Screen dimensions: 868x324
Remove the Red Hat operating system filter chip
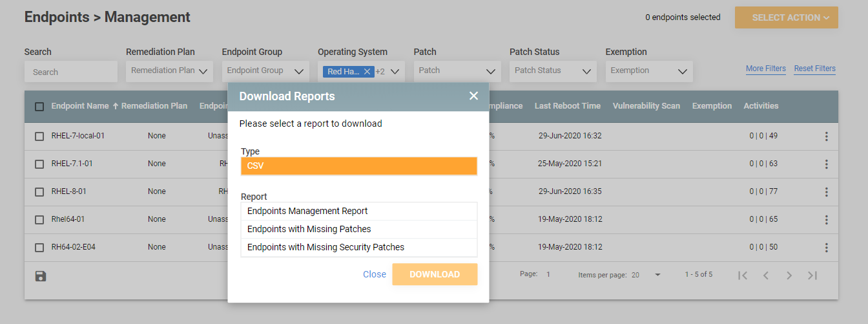[367, 72]
